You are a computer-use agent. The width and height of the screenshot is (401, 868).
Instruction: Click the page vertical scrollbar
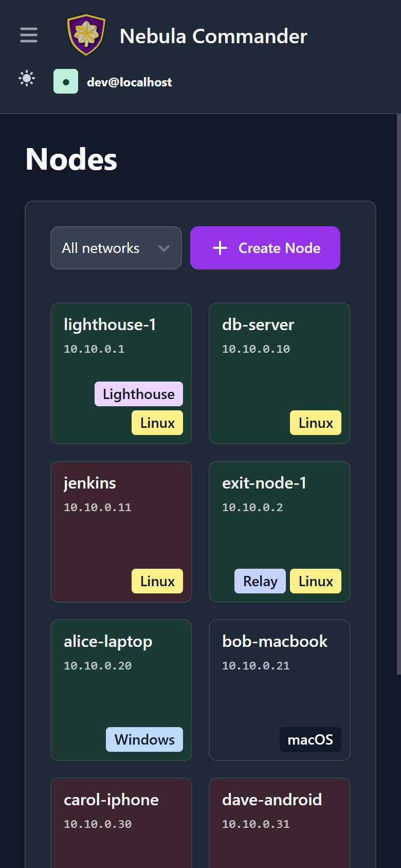pyautogui.click(x=398, y=394)
